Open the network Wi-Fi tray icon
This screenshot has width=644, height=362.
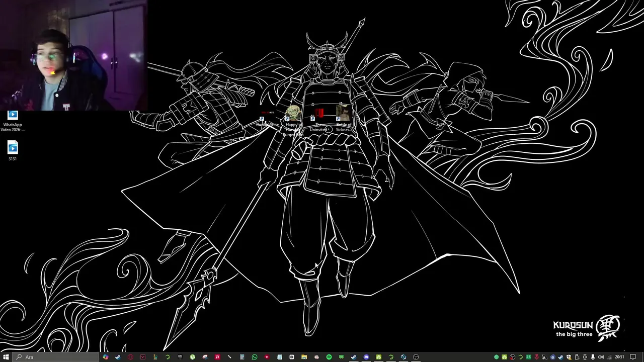609,357
